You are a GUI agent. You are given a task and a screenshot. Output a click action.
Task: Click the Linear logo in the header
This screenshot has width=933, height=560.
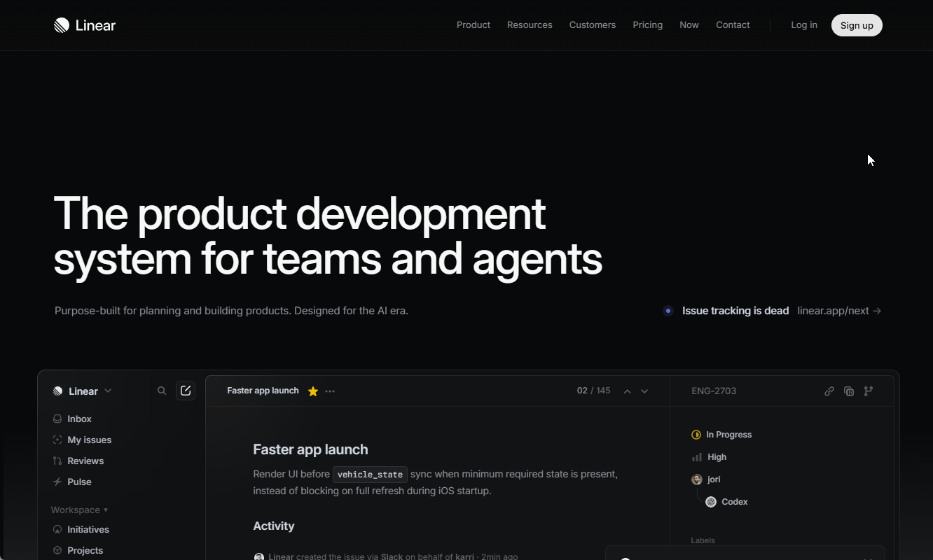point(85,25)
